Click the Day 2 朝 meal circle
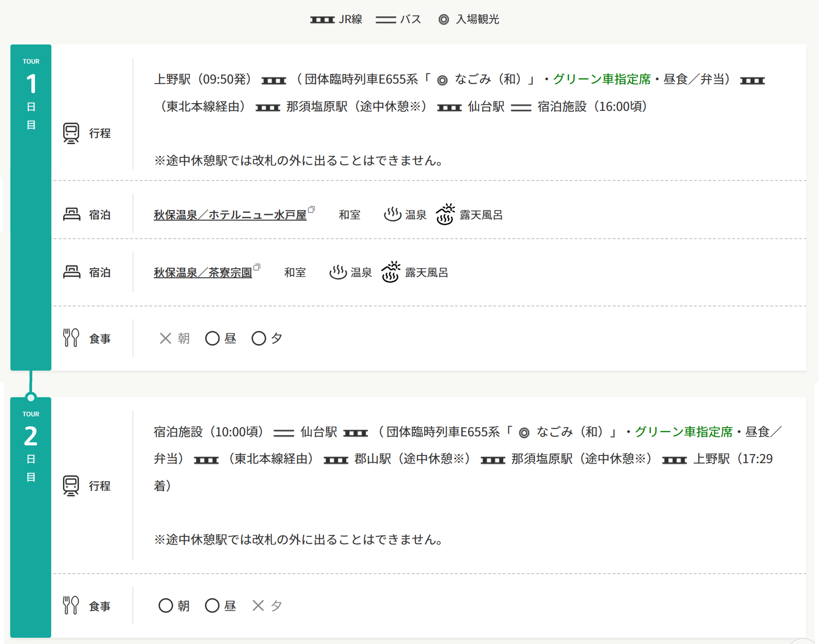 click(166, 605)
